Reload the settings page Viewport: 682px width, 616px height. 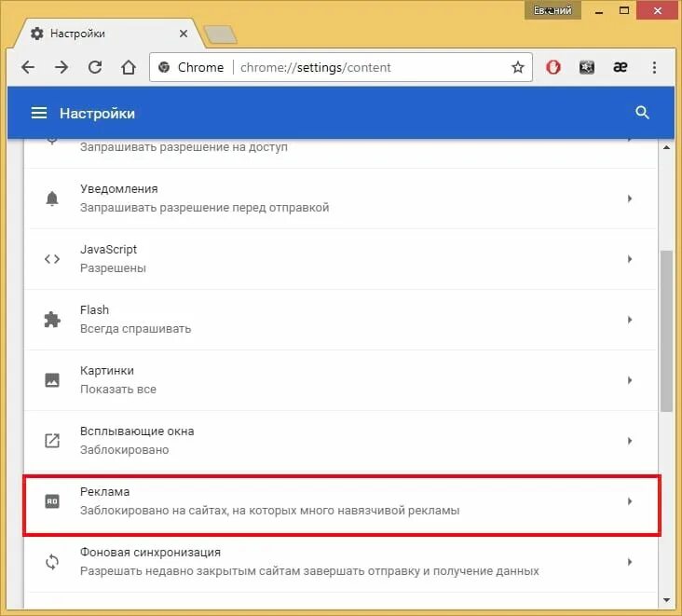[x=95, y=67]
